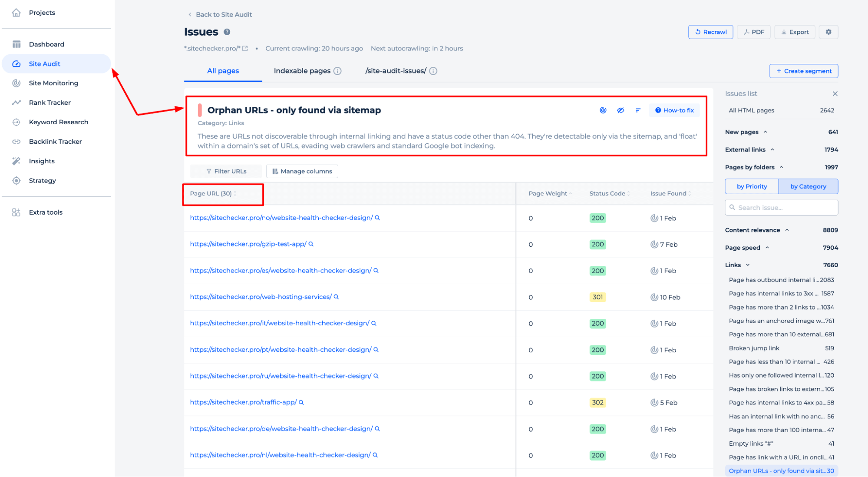Hide the Orphan URLs issue with eye icon

coord(620,110)
